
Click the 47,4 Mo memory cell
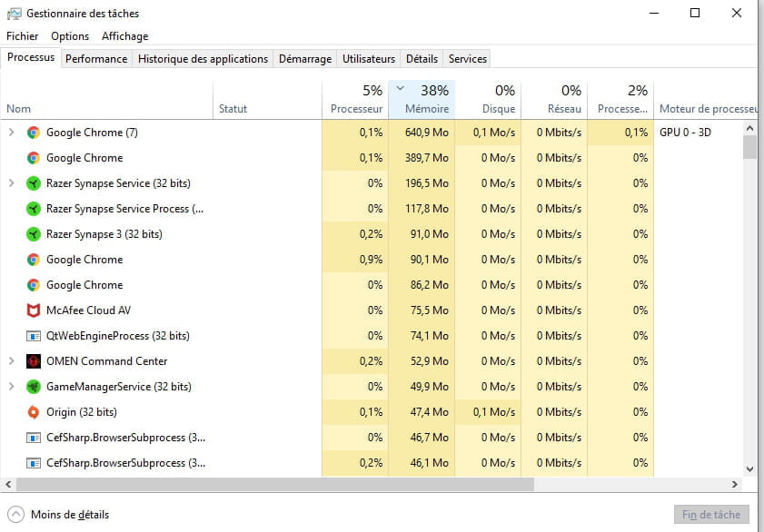point(422,412)
